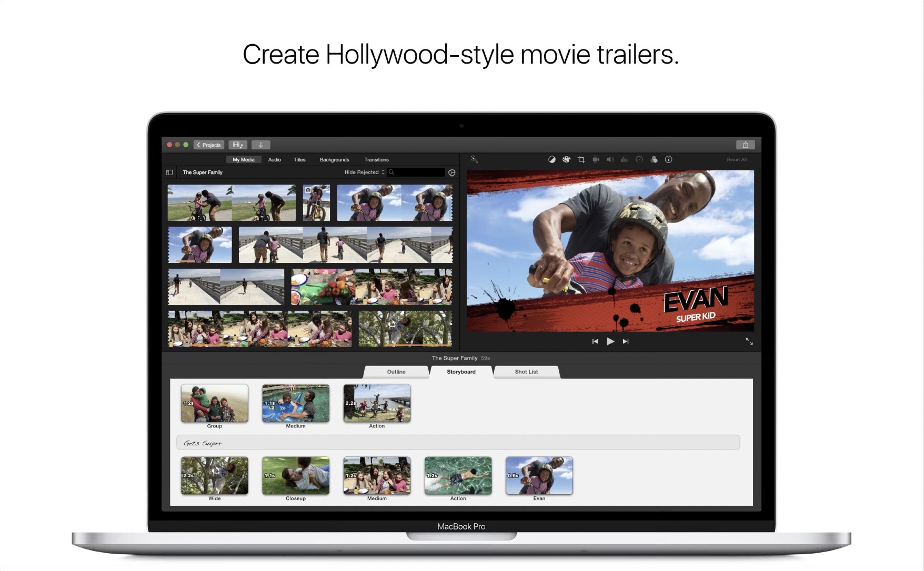
Task: Select the Group storyboard clip
Action: pos(215,403)
